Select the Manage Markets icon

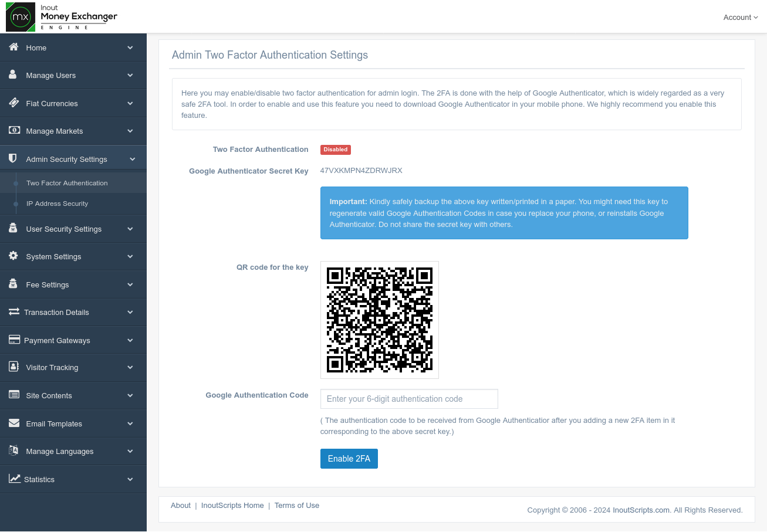click(13, 131)
